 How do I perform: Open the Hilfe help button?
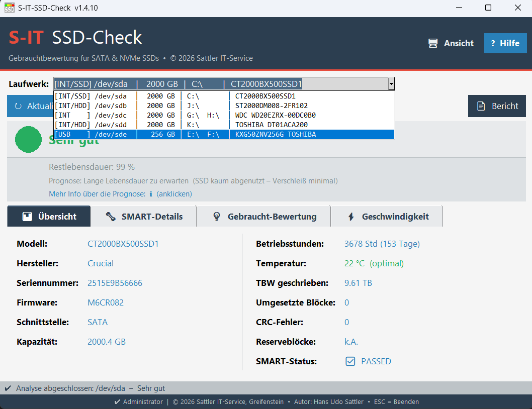(x=505, y=43)
